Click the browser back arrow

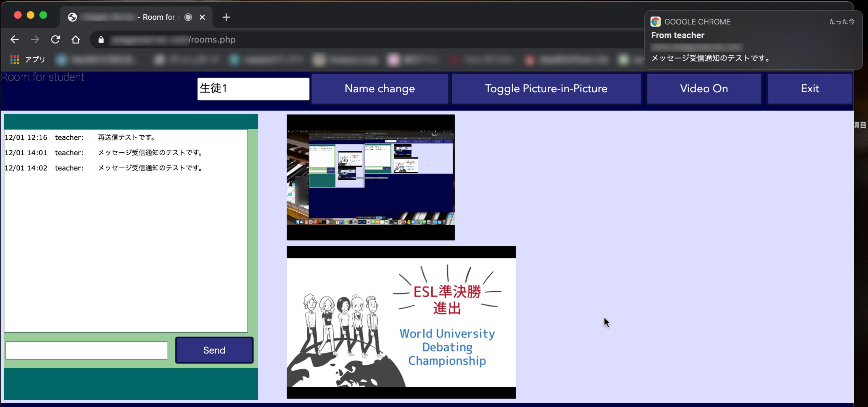pos(14,40)
